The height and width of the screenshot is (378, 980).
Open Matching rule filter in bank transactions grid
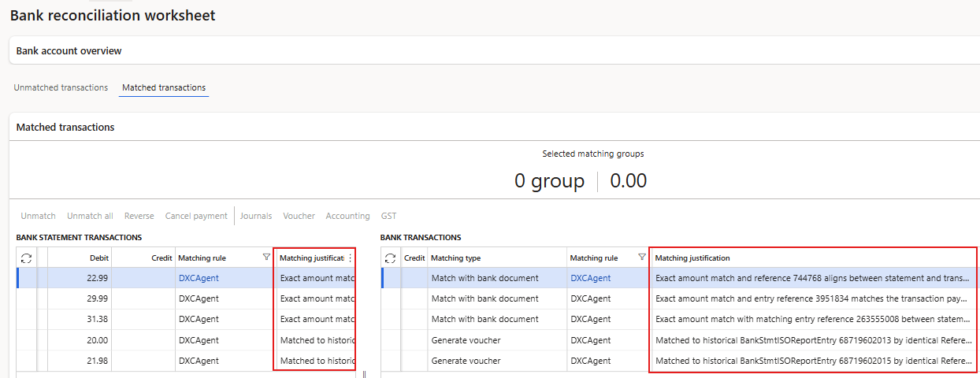[641, 258]
